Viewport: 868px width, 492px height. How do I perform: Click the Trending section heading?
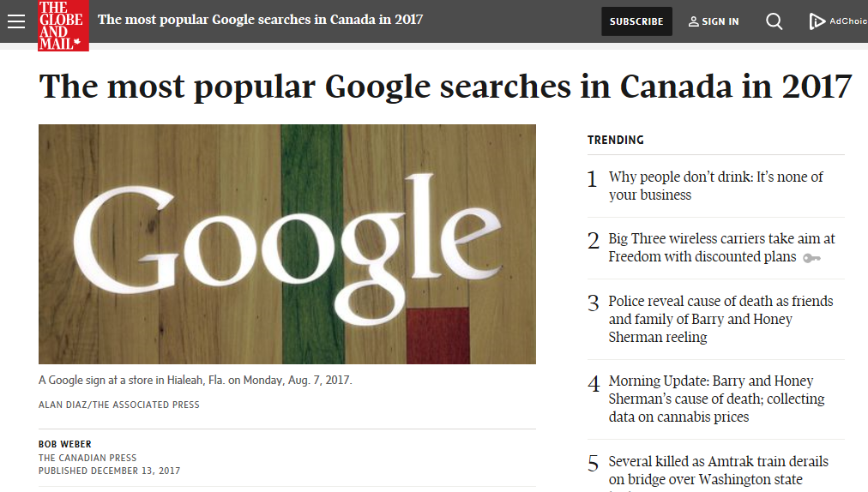(616, 140)
